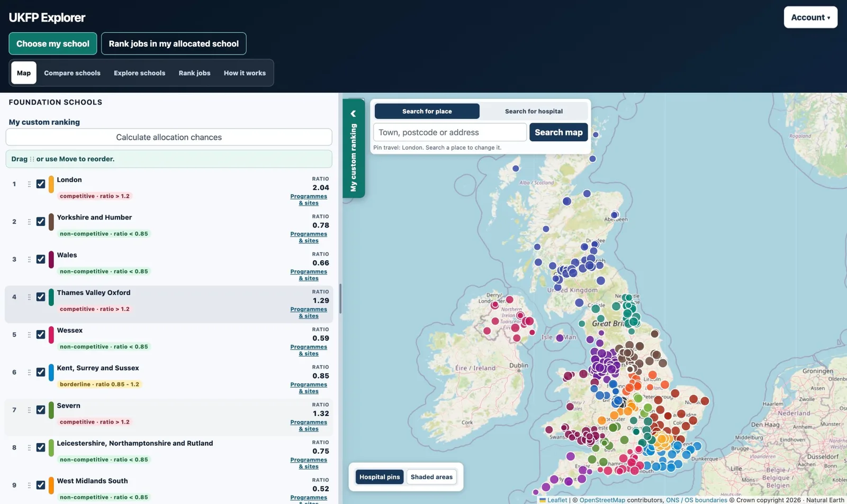The image size is (847, 504).
Task: Switch to the Compare schools tab
Action: [72, 73]
